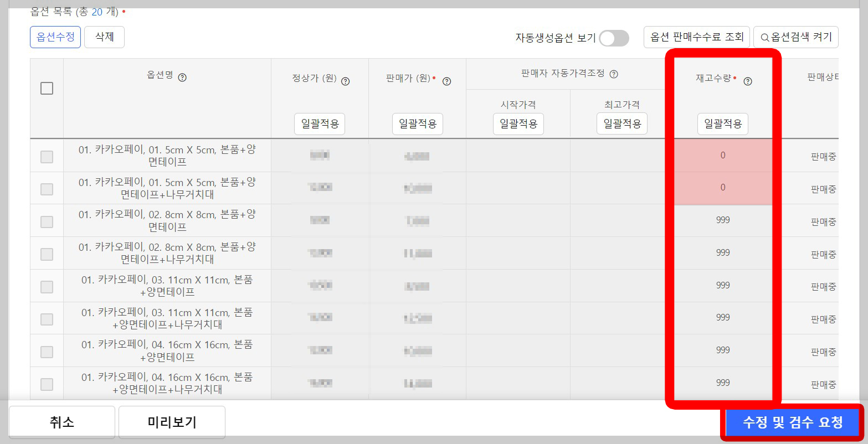Screen dimensions: 868x444
Task: Click the 옵션수정 button
Action: click(x=55, y=37)
